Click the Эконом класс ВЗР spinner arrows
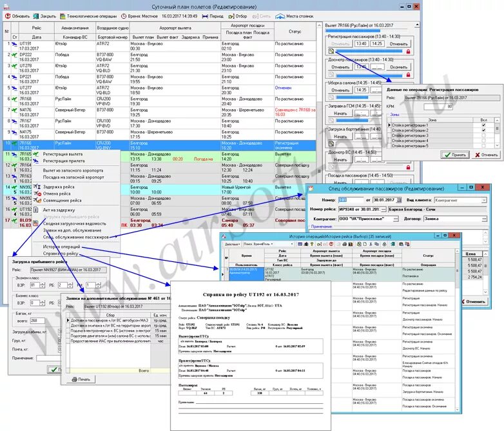The height and width of the screenshot is (431, 504). [x=43, y=285]
